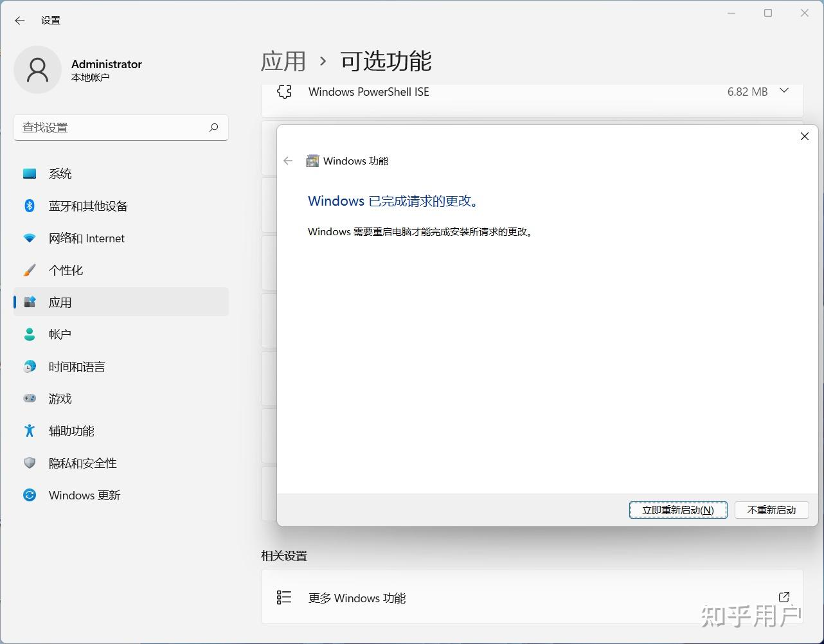
Task: Click the 系统 monitor icon
Action: (x=30, y=174)
